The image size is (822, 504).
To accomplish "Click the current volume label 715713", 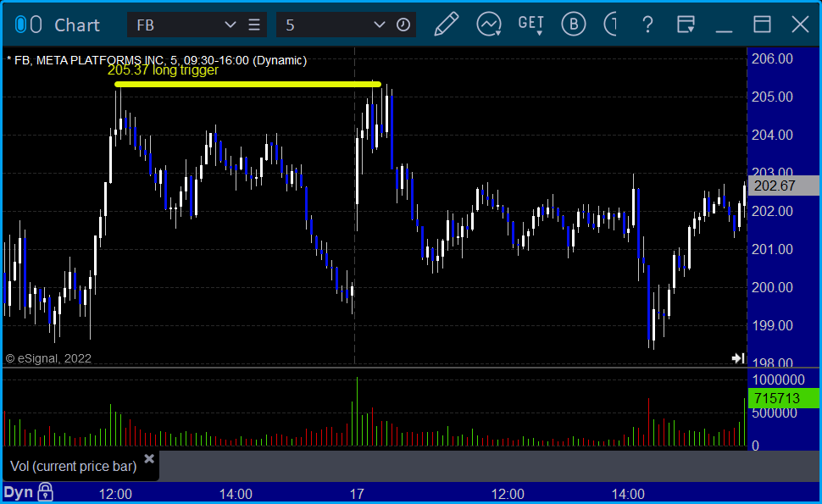I will (784, 399).
